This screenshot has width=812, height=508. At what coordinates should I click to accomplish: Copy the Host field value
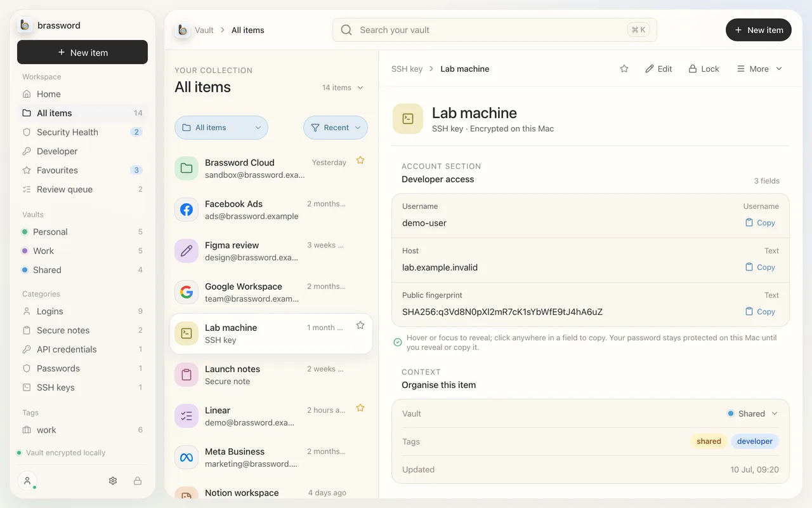pyautogui.click(x=760, y=267)
